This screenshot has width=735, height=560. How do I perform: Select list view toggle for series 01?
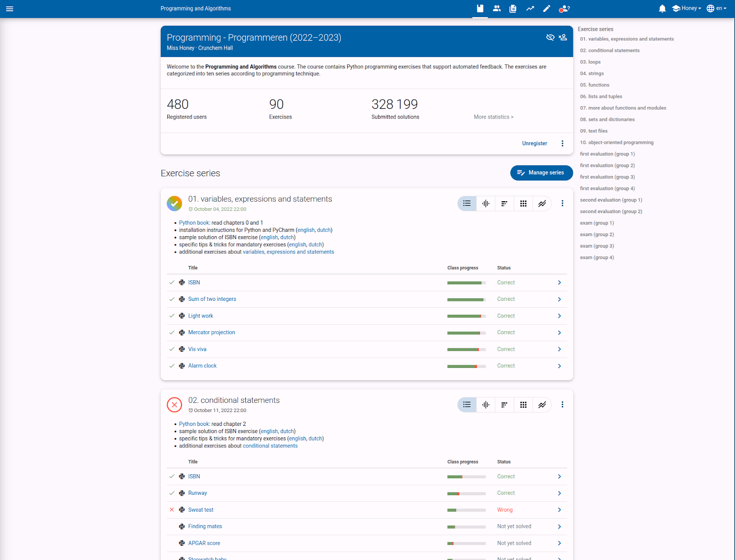pos(467,204)
